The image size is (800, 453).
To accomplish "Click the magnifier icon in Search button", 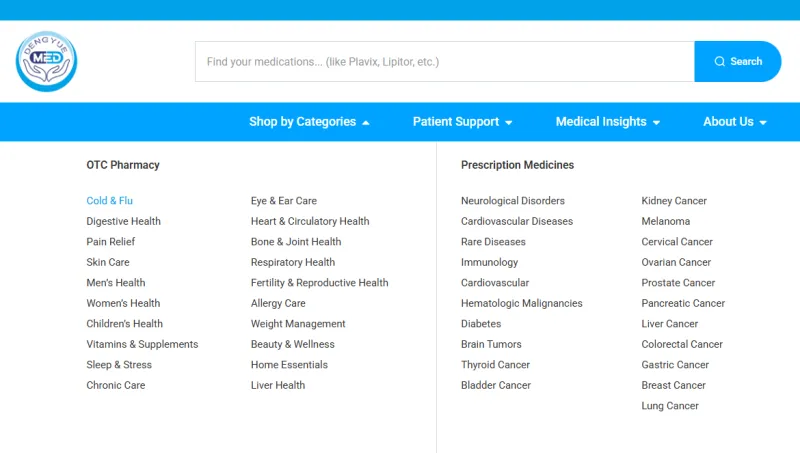I will pyautogui.click(x=719, y=61).
